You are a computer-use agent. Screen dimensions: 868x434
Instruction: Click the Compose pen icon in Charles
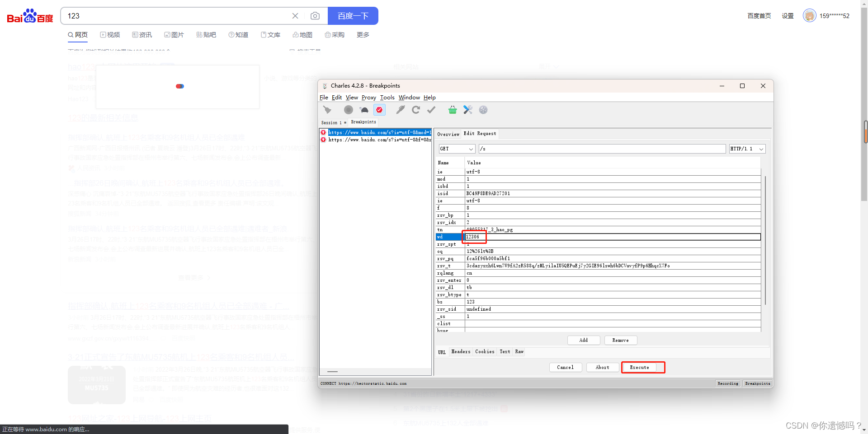click(401, 110)
